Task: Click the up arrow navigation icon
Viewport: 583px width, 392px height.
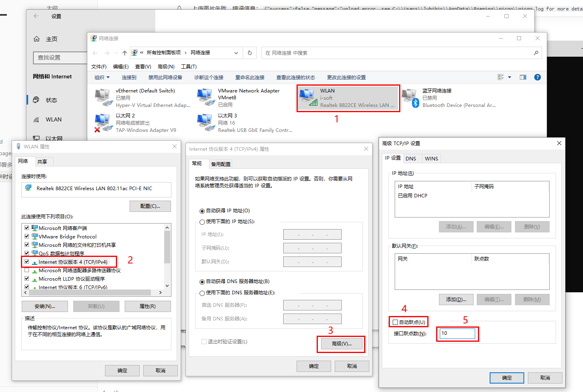Action: coord(125,53)
